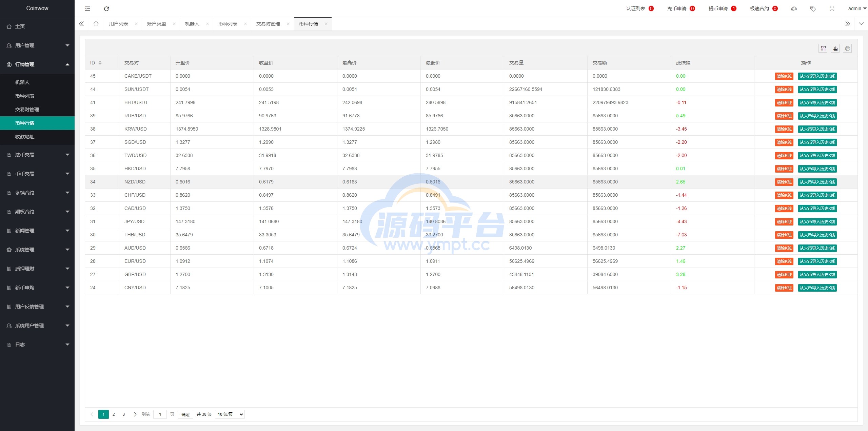Click the page number input field
Viewport: 868px width, 431px height.
coord(160,414)
